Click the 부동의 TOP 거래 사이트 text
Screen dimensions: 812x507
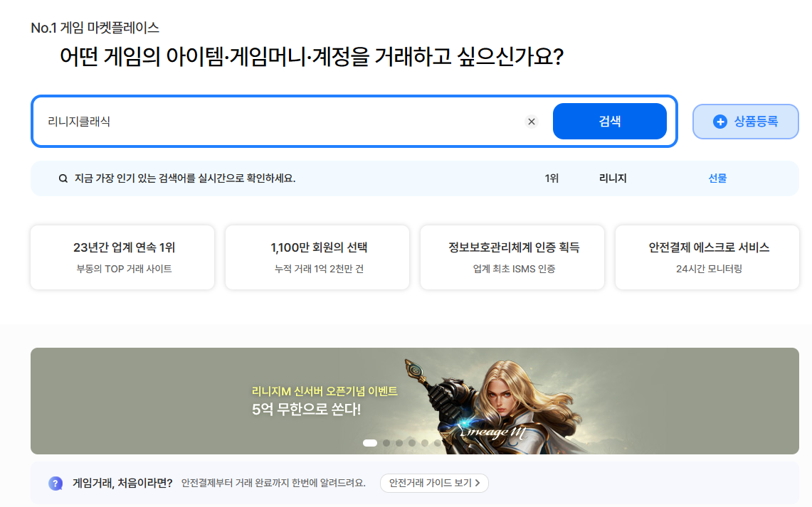[125, 269]
